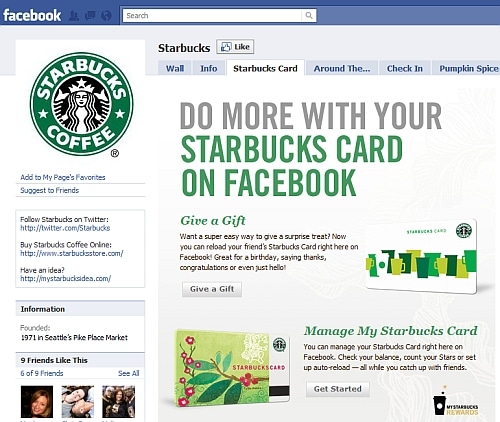The image size is (500, 422).
Task: Like the Starbucks page
Action: click(x=235, y=47)
